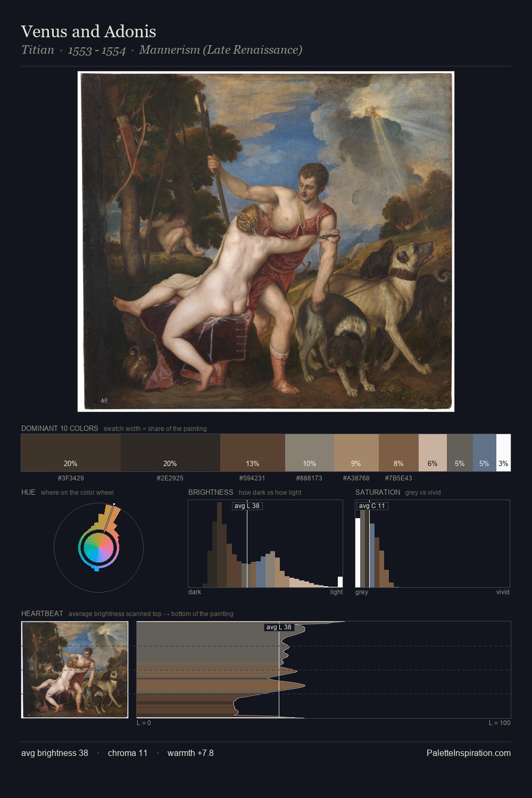Click the '#2E2925' hex code label
Viewport: 532px width, 798px height.
point(170,478)
